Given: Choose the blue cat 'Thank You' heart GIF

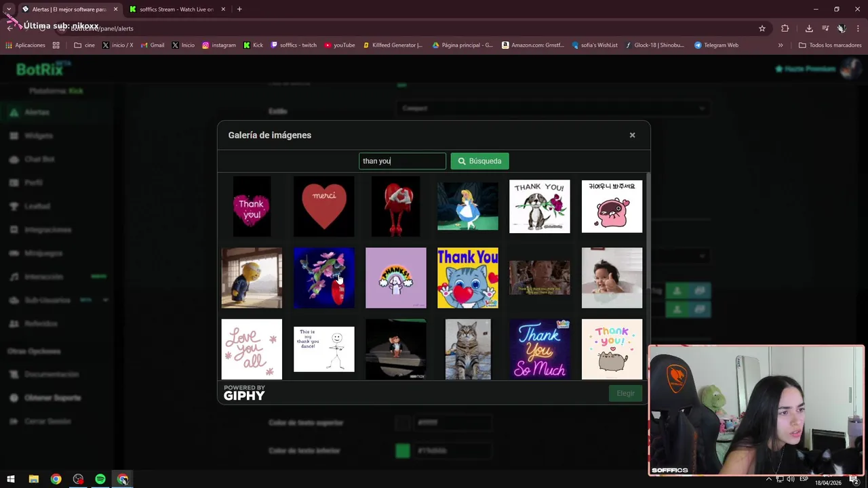Looking at the screenshot, I should point(468,278).
